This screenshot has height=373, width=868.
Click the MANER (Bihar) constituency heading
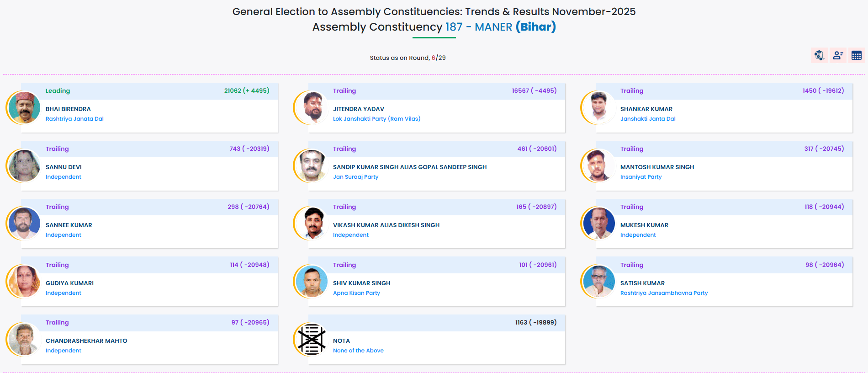pos(515,27)
